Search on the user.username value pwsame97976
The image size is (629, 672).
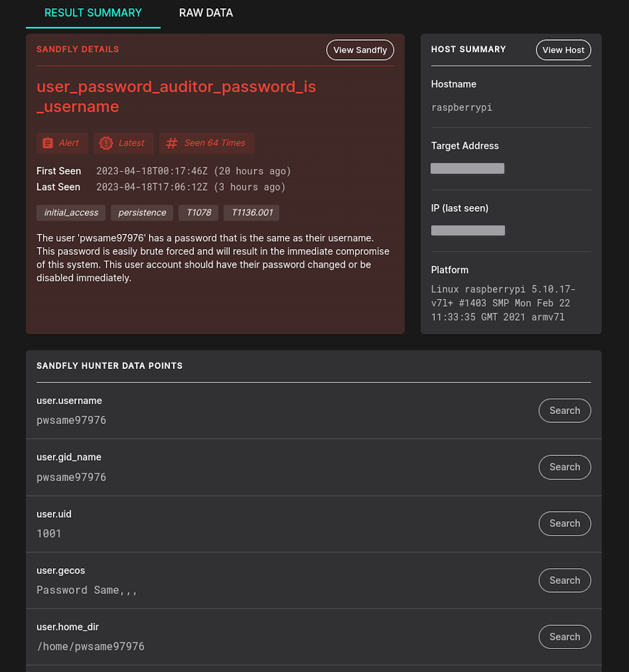coord(565,410)
